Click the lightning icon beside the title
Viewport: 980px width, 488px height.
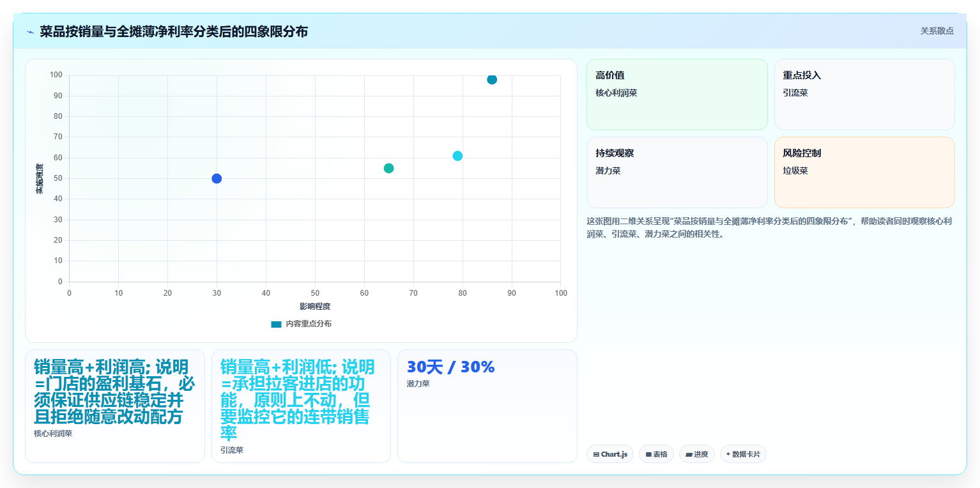[30, 31]
